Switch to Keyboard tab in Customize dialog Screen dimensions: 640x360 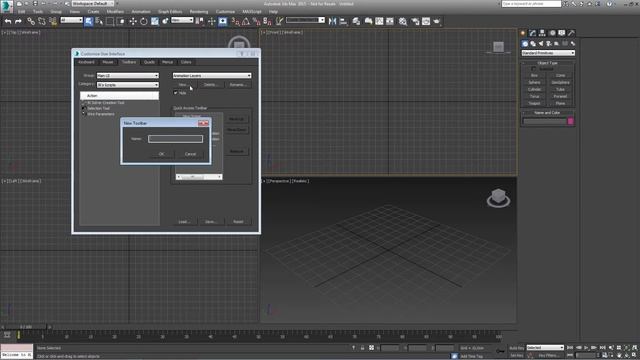[86, 62]
